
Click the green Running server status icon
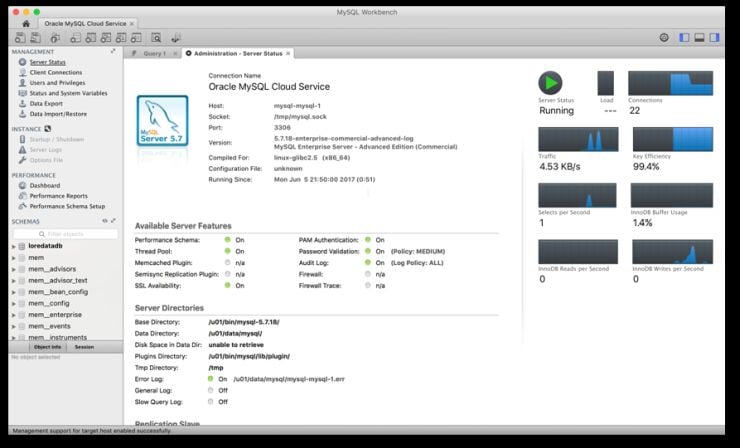550,83
